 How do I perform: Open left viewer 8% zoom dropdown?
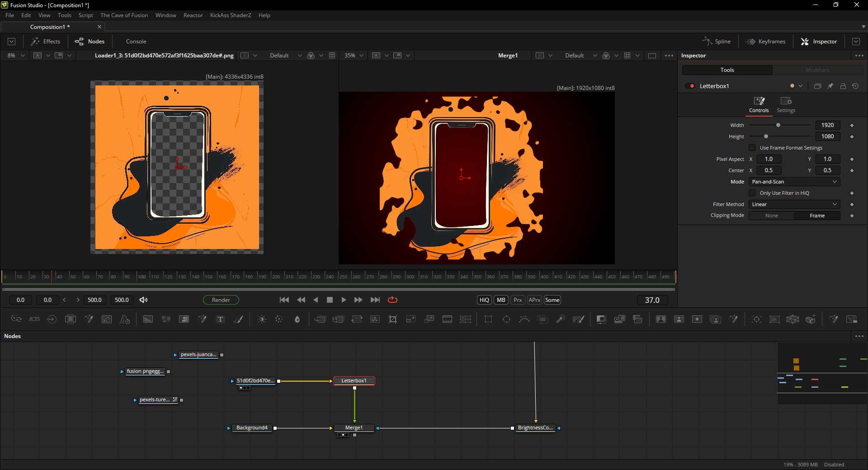tap(16, 55)
